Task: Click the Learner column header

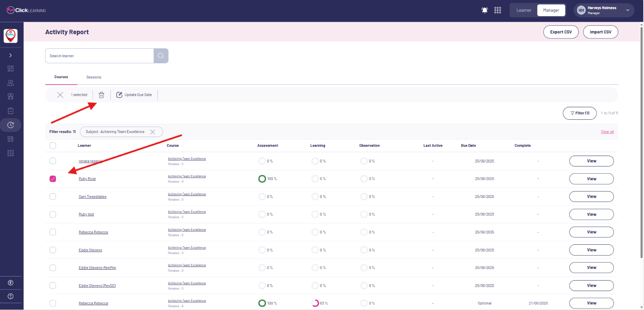Action: pos(84,146)
